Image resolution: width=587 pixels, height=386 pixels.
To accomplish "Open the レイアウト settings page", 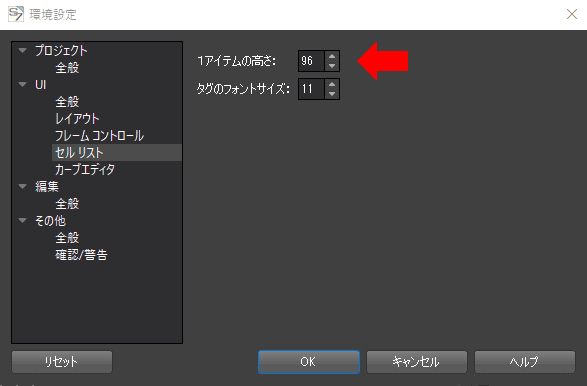I will pos(77,119).
